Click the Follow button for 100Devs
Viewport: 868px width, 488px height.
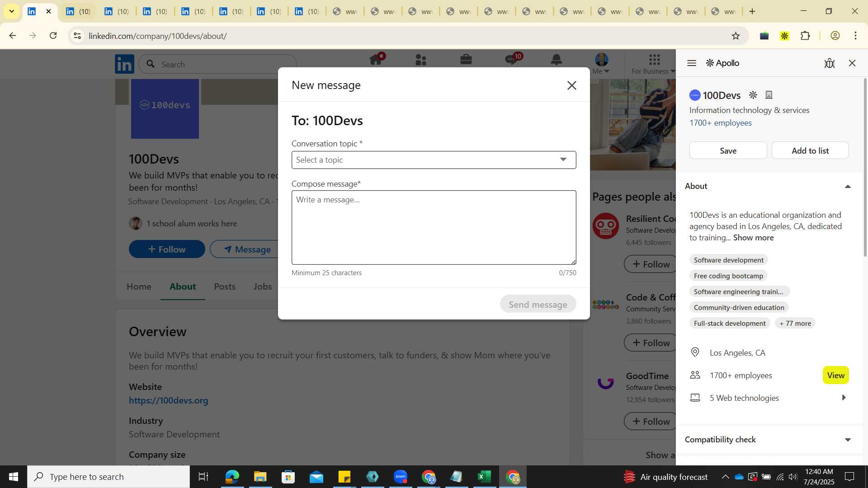[167, 249]
